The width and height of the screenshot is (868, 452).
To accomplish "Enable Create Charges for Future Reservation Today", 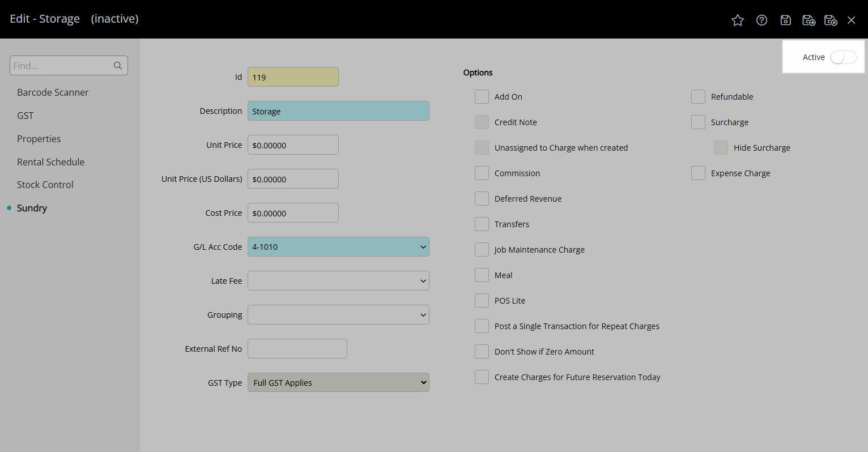I will [482, 377].
